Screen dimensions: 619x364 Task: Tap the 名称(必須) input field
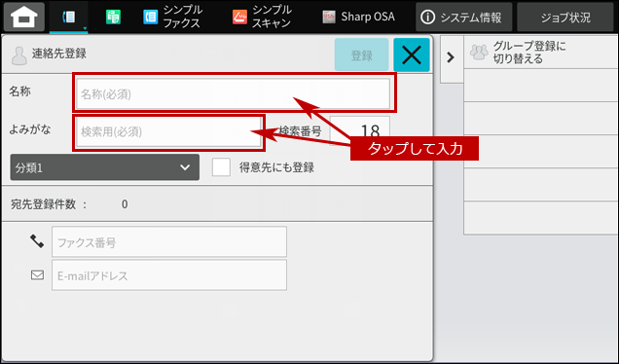click(x=233, y=93)
